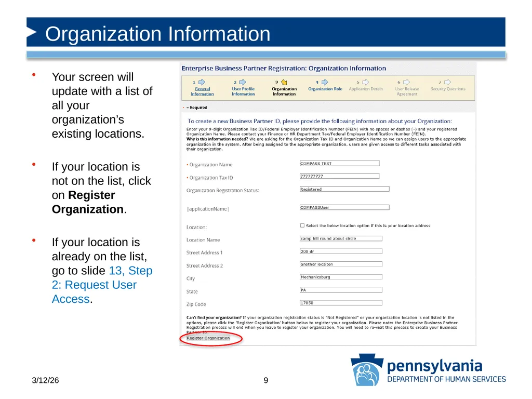Image resolution: width=532 pixels, height=399 pixels.
Task: Click the step 4 arrow icon
Action: click(325, 82)
